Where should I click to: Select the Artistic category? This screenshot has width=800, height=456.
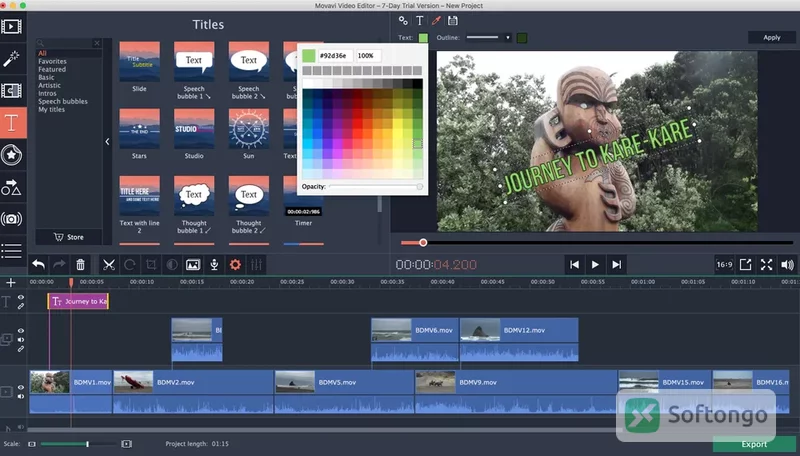coord(49,85)
